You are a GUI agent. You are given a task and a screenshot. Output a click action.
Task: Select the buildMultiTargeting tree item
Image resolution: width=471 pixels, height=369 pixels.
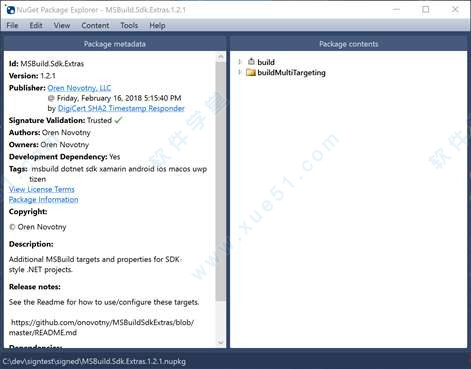click(291, 73)
